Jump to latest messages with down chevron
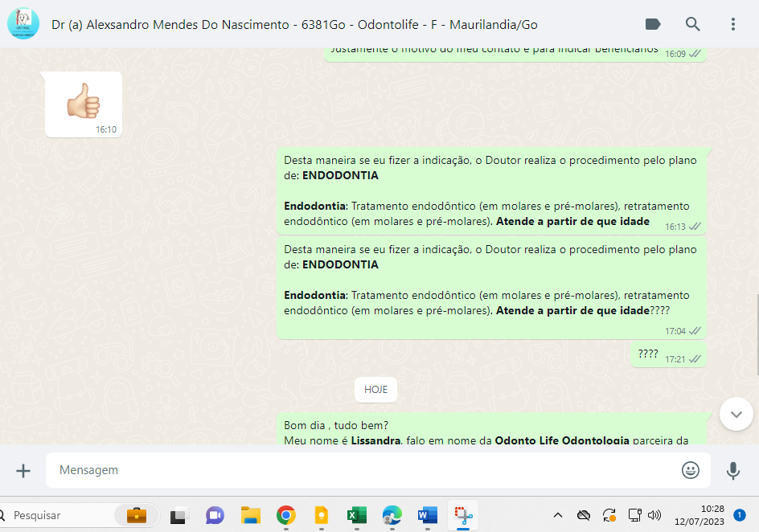The width and height of the screenshot is (759, 532). click(736, 414)
